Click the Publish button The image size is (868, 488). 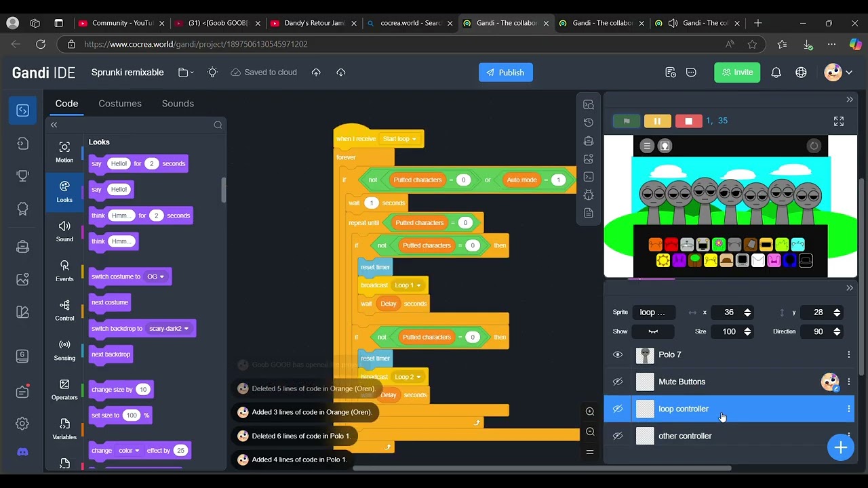click(x=506, y=73)
